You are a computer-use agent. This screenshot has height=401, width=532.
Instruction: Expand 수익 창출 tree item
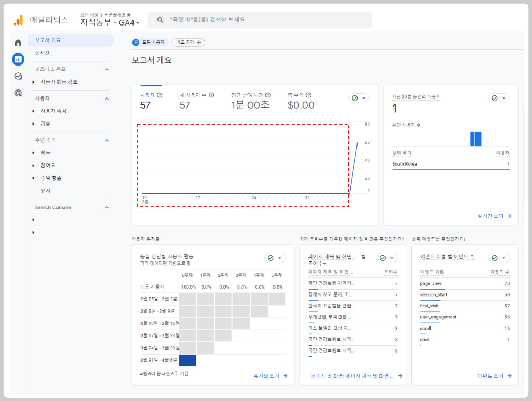[33, 178]
